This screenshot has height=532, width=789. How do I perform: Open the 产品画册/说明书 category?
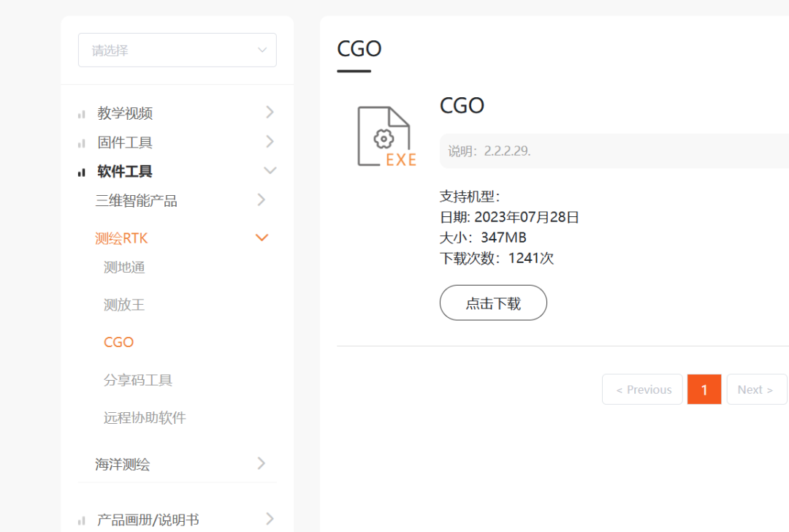pos(148,520)
